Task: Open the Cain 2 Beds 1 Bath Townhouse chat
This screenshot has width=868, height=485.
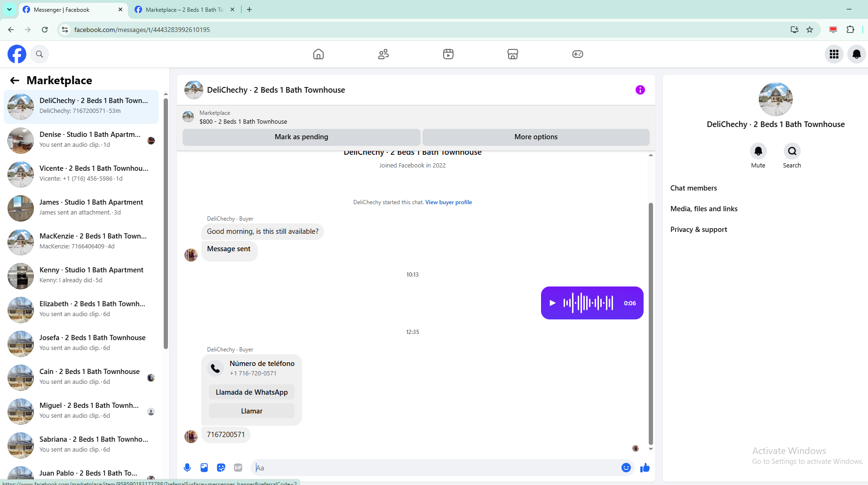Action: point(81,378)
